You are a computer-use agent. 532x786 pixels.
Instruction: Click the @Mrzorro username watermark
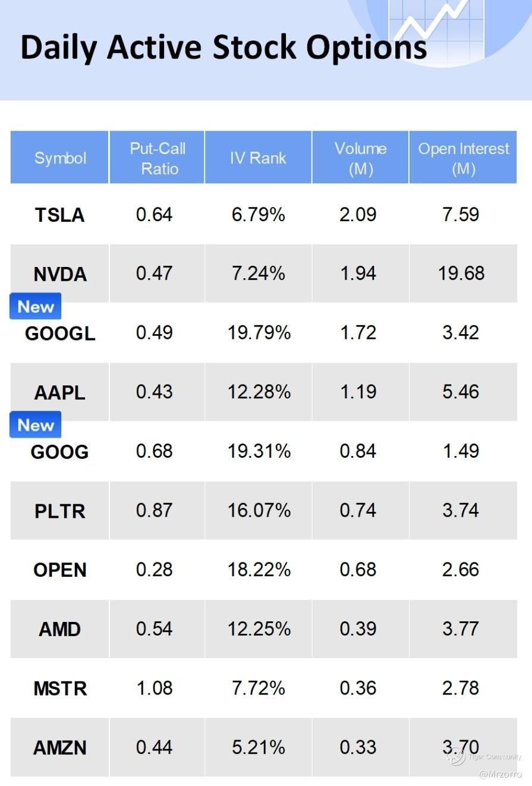(x=500, y=774)
